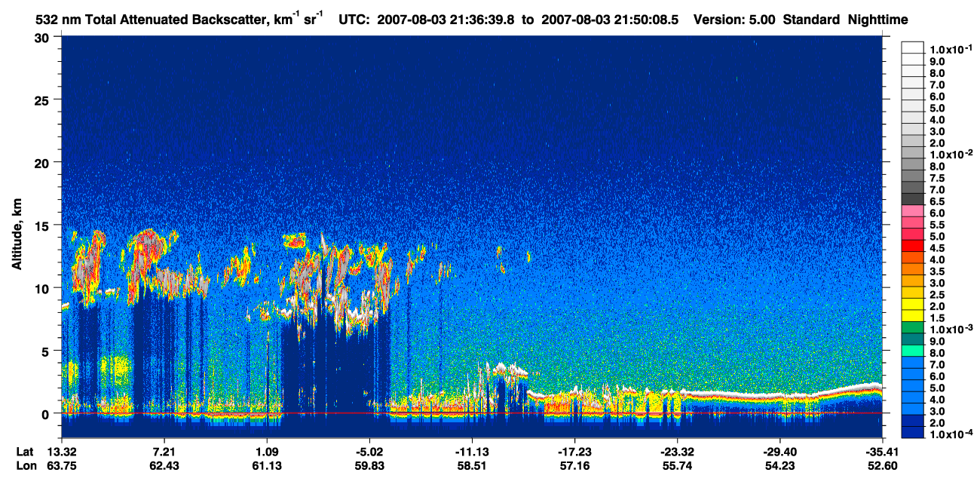Click latitude value '-35.41'
The image size is (980, 503).
pos(881,452)
